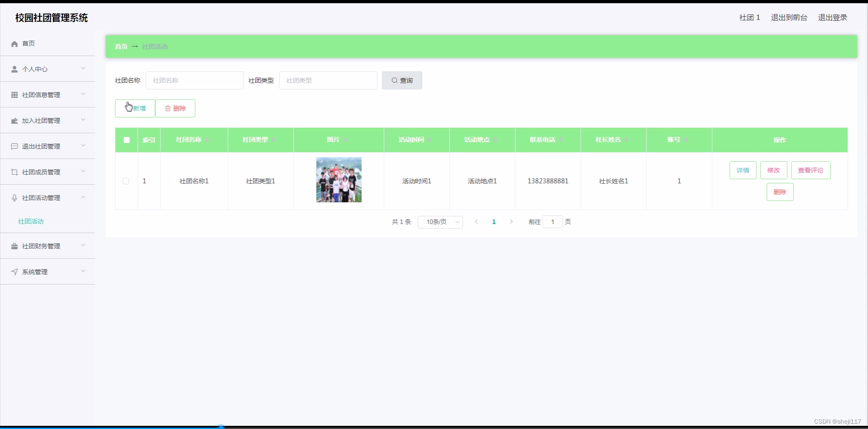Expand the 社团财务管理 submenu chevron

click(x=83, y=245)
